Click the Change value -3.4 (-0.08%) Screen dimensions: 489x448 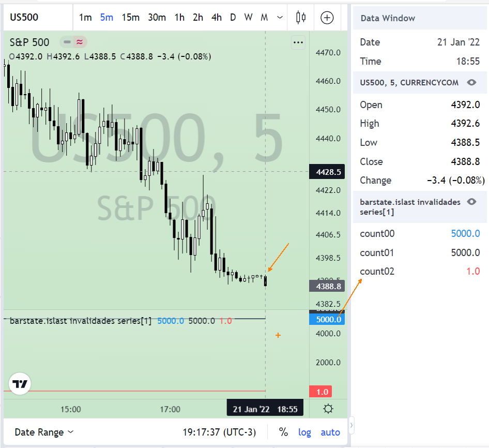coord(455,180)
